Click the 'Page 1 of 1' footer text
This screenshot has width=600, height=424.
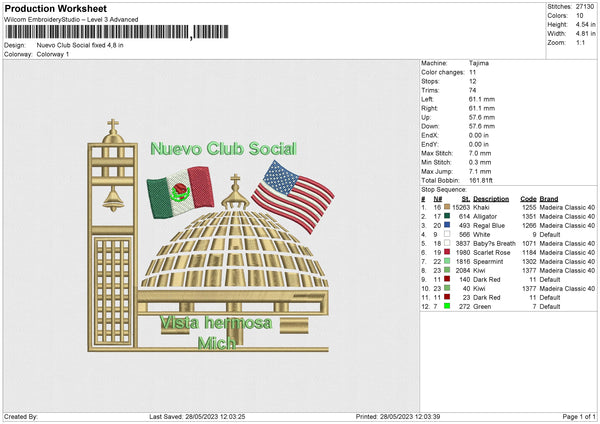pos(579,417)
